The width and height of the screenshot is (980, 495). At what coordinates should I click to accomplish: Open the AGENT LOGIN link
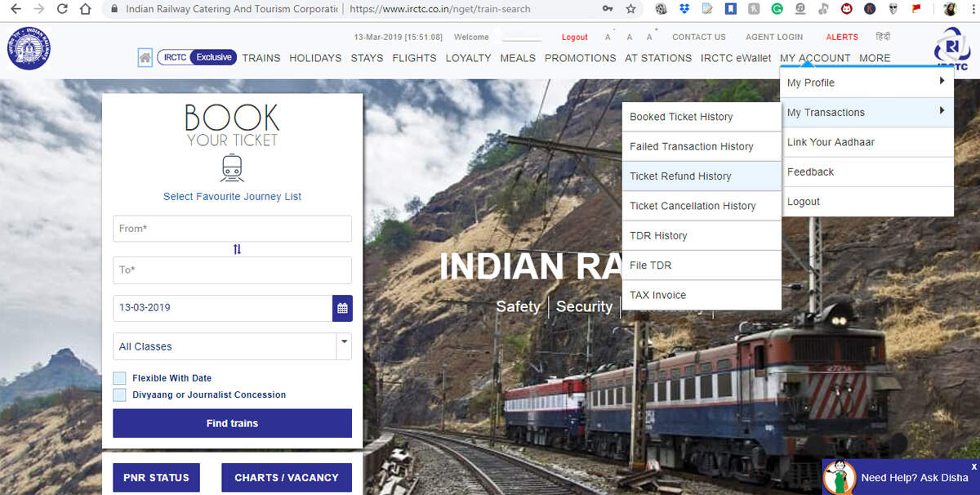tap(774, 37)
